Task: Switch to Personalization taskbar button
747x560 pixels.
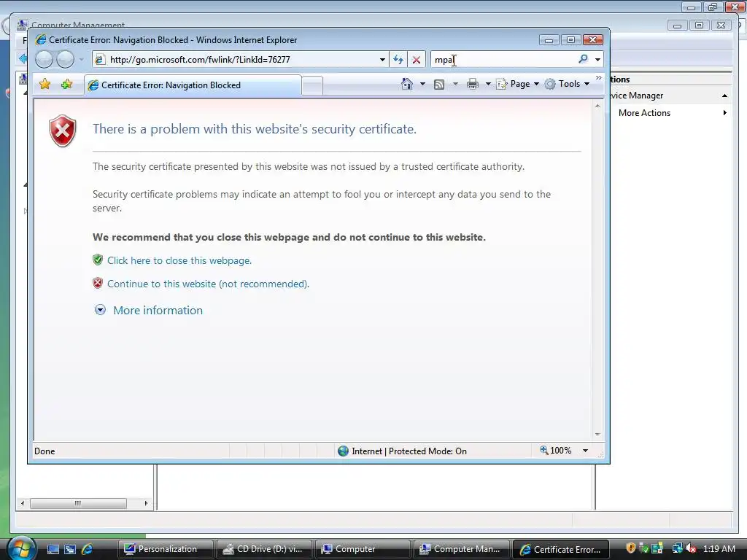Action: point(166,549)
